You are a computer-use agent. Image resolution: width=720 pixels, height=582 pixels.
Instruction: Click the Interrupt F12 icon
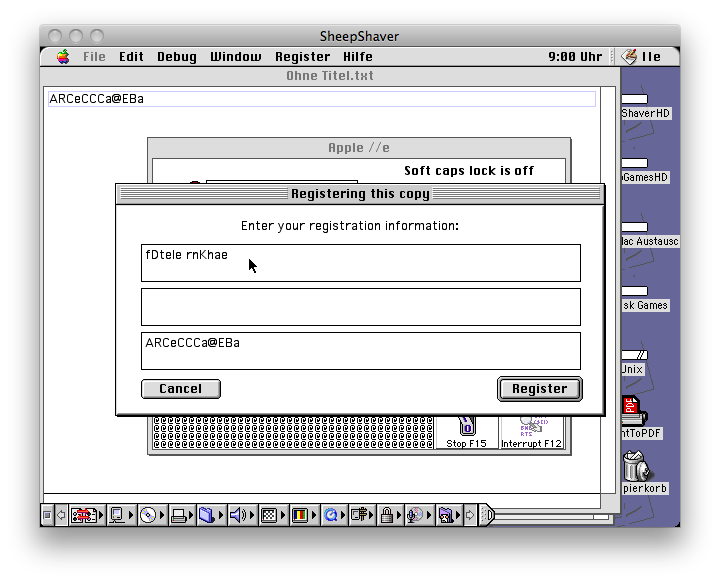click(531, 433)
